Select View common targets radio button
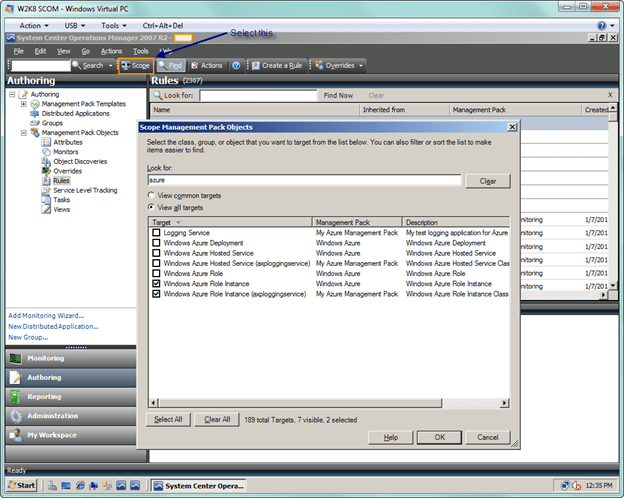 [x=151, y=195]
